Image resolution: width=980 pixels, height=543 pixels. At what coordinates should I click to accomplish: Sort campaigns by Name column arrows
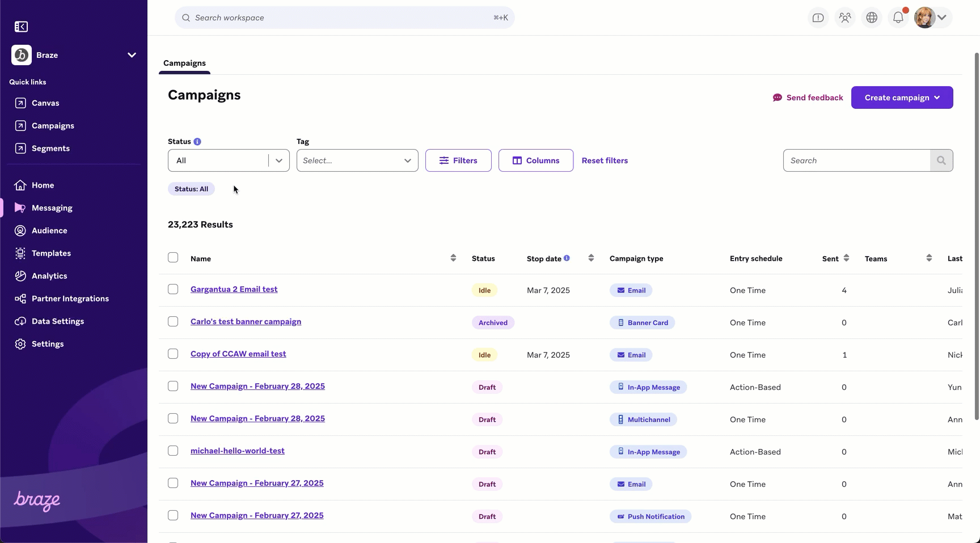tap(453, 258)
